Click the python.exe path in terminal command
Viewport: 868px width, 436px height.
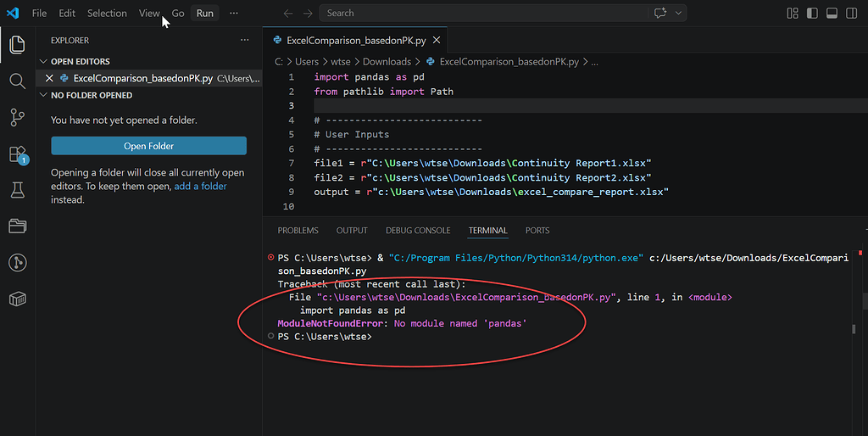(516, 258)
